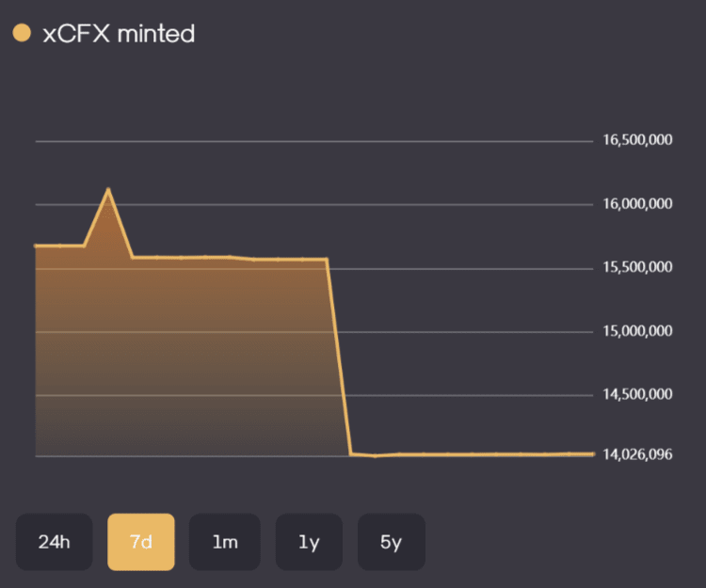
Task: Choose the 1y time range
Action: point(310,542)
